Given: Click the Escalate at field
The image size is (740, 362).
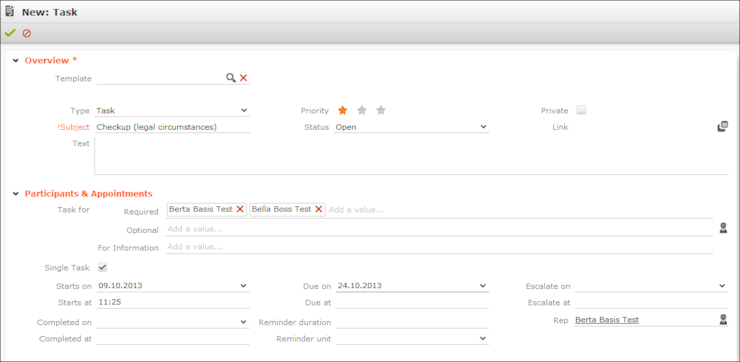Looking at the screenshot, I should click(651, 302).
